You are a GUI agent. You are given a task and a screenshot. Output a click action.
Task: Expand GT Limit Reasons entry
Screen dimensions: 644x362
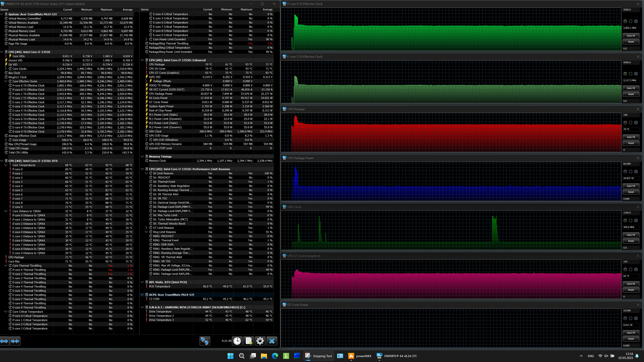point(146,228)
